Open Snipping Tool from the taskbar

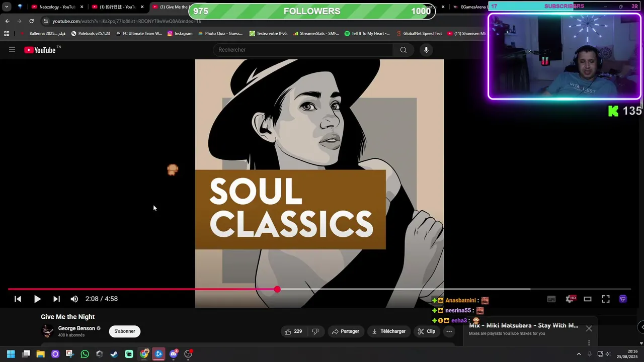pos(70,354)
